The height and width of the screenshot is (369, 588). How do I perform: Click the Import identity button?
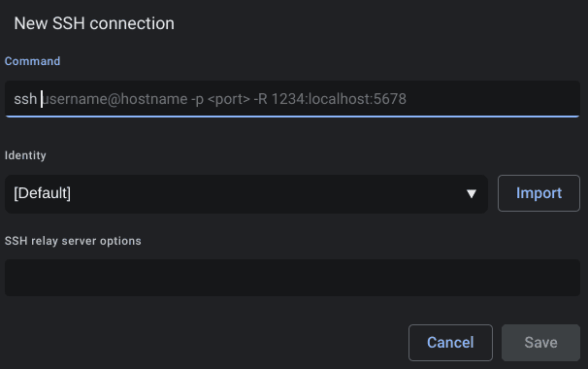[539, 193]
